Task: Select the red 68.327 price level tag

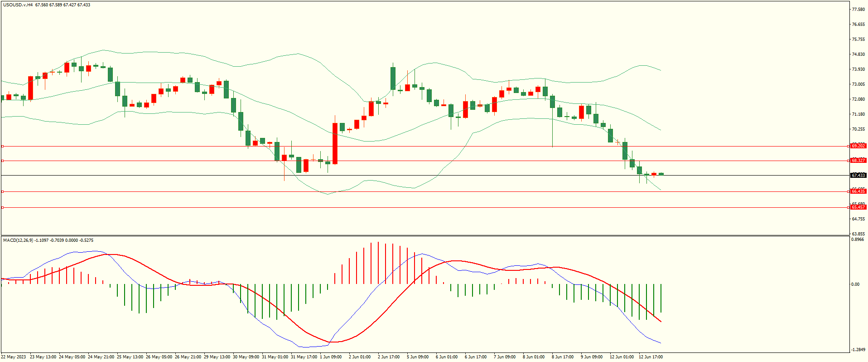Action: click(858, 161)
